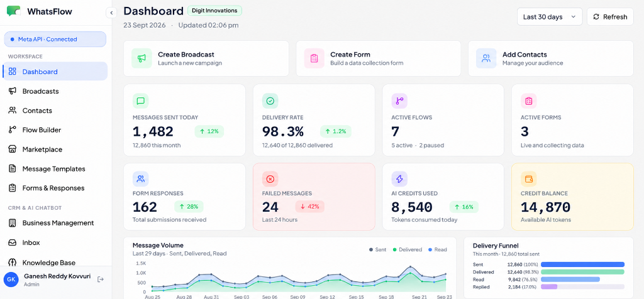Open Business Management in the sidebar

(x=55, y=223)
